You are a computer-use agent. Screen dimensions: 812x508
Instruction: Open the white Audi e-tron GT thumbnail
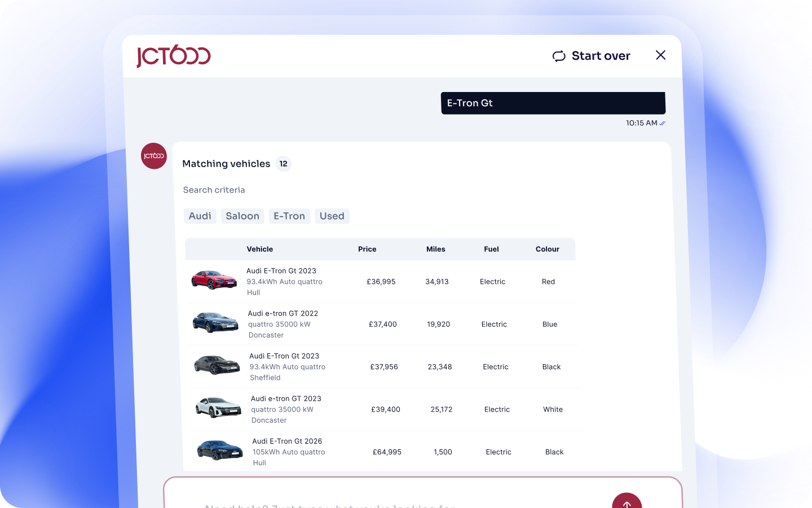[218, 407]
